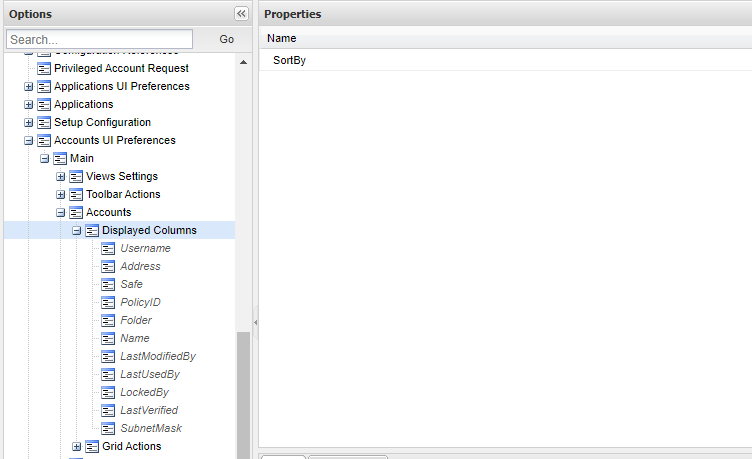Image resolution: width=752 pixels, height=459 pixels.
Task: Collapse the Options panel with double-arrow button
Action: (241, 14)
